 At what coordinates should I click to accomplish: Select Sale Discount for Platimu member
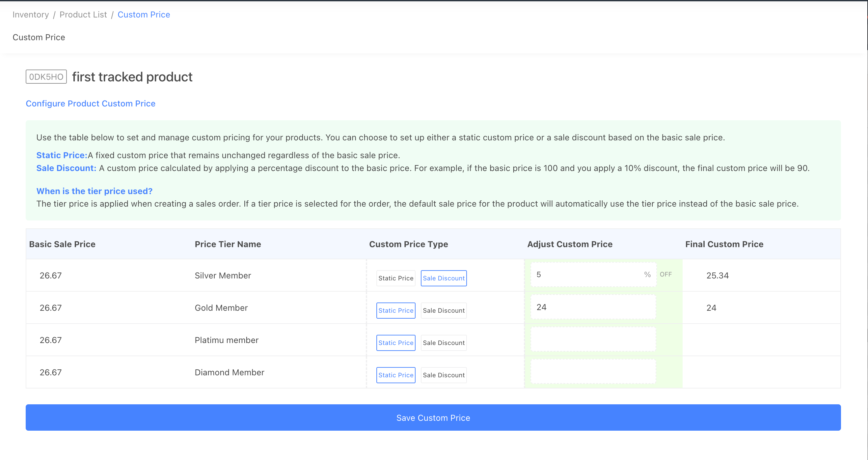coord(444,343)
